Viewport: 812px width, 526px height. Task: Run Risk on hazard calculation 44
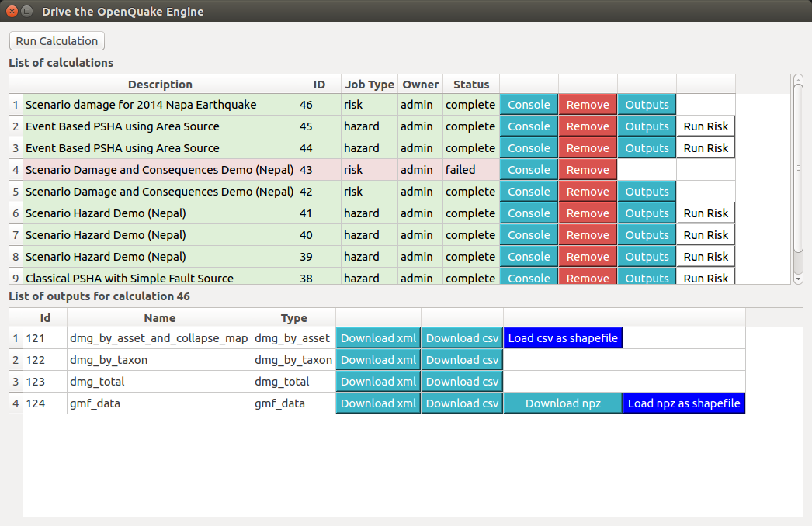(x=706, y=148)
